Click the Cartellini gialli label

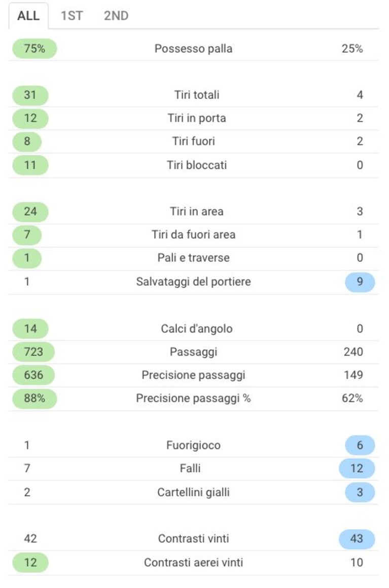[194, 492]
